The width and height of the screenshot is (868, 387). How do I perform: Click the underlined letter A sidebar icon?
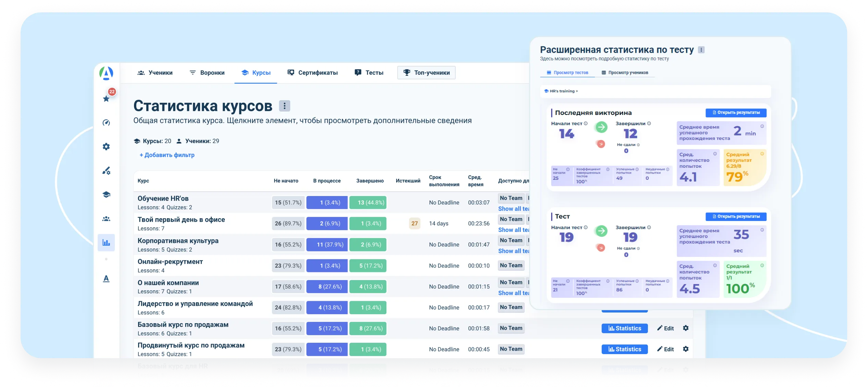(106, 279)
